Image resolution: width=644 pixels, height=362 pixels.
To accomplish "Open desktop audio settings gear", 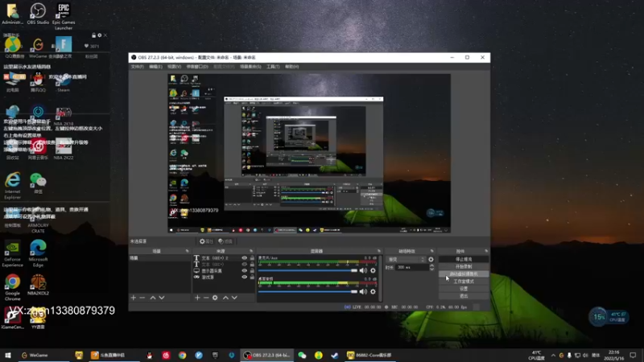I will pyautogui.click(x=373, y=291).
